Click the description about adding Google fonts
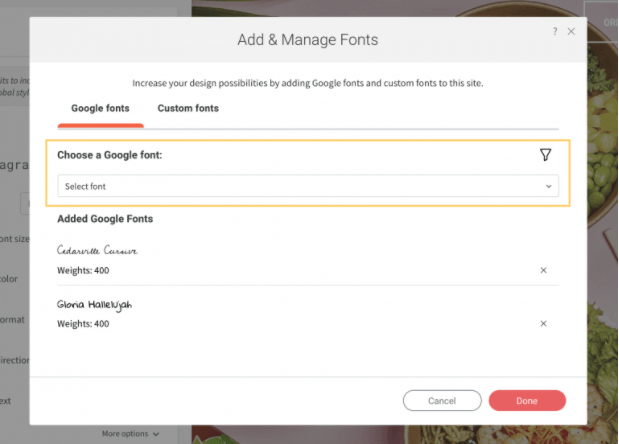Viewport: 619px width, 444px height. point(308,83)
